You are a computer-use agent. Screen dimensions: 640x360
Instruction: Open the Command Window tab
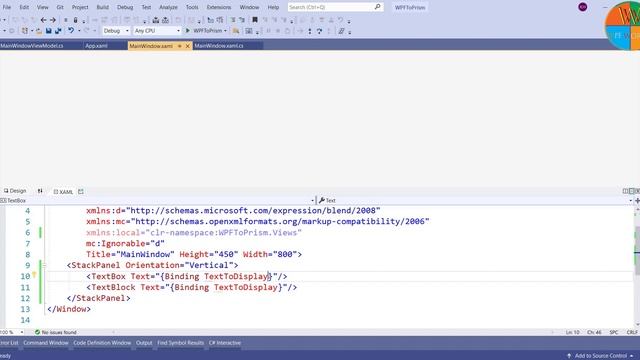pyautogui.click(x=46, y=343)
